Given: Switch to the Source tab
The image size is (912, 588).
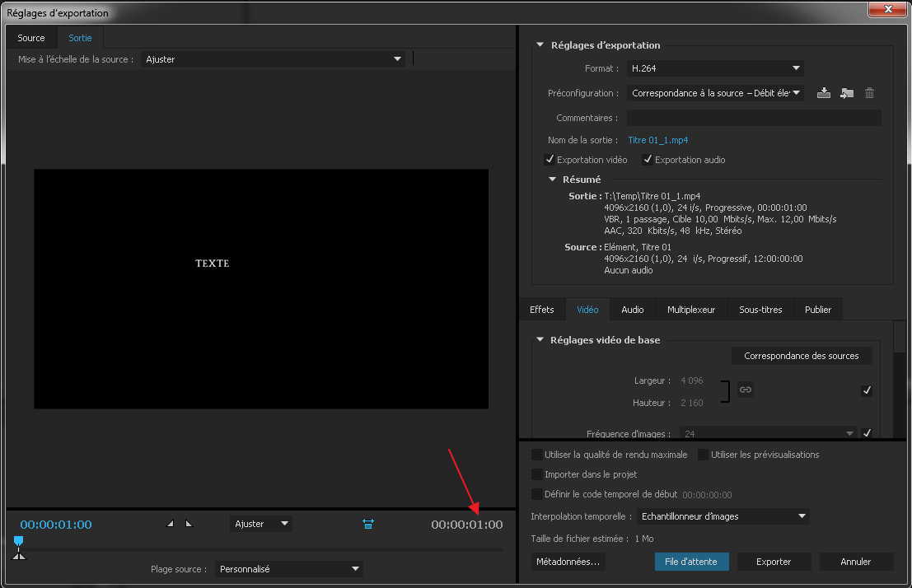Looking at the screenshot, I should point(31,38).
